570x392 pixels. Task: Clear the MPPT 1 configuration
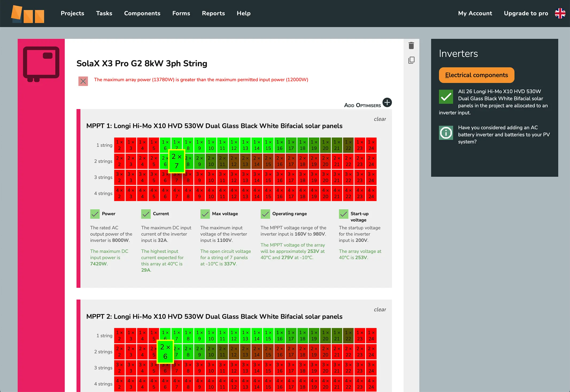380,119
